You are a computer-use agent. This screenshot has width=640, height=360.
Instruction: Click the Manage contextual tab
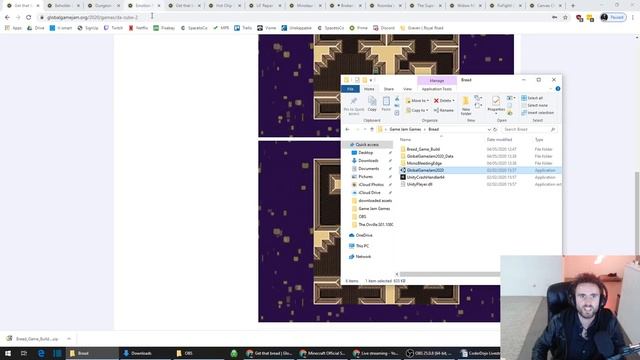click(x=436, y=81)
